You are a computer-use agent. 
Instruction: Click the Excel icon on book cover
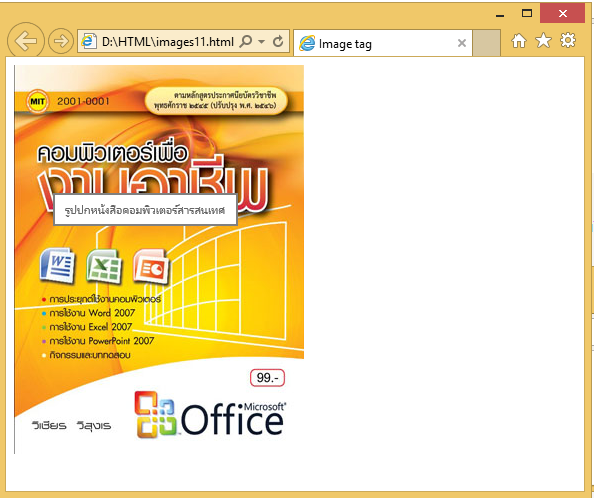coord(104,266)
